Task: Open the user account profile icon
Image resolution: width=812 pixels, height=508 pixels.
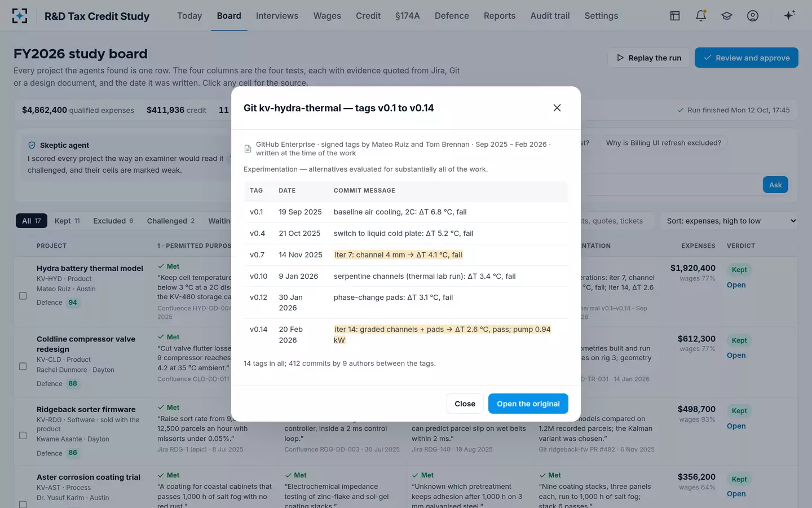Action: (753, 16)
